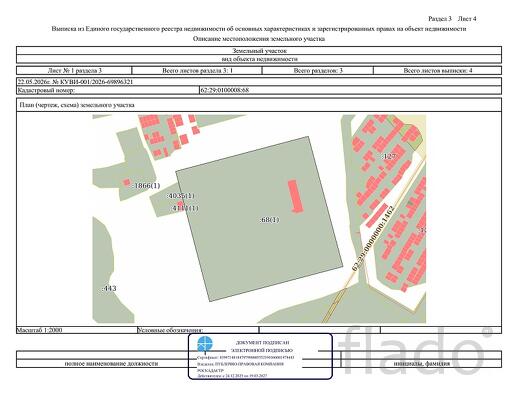Image resolution: width=518 pixels, height=400 pixels.
Task: Click 'ДОКУМЕНТ ПОДПИСАН' in the signature stamp
Action: coord(262,342)
